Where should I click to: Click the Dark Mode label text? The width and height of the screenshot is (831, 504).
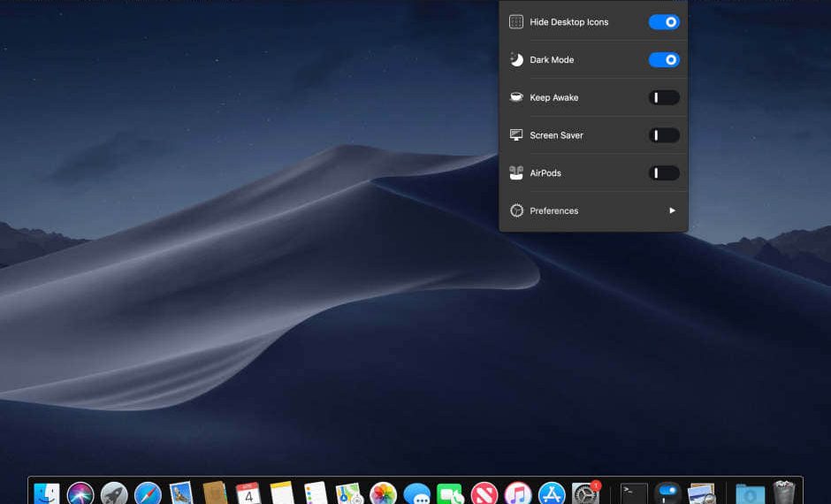[x=552, y=60]
